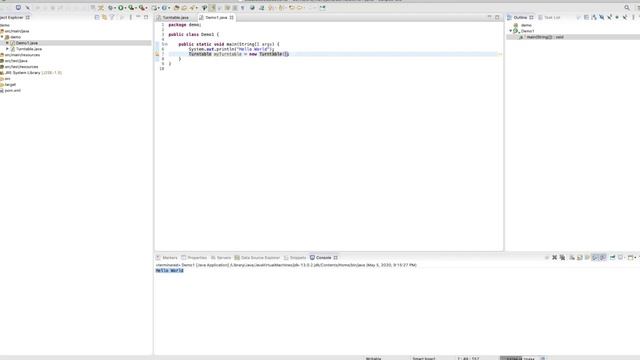Screen dimensions: 640x360
Task: Click the Debug bug icon in toolbar
Action: pos(110,7)
